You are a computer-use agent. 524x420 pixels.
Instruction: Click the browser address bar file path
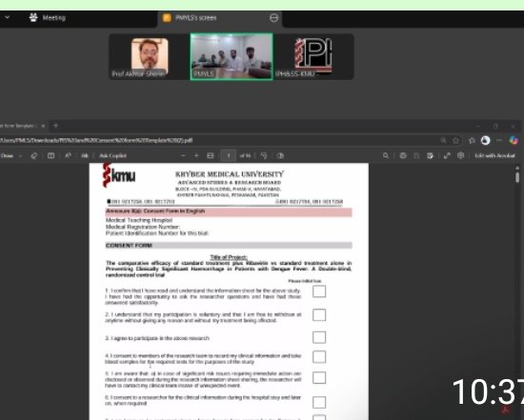tap(97, 140)
